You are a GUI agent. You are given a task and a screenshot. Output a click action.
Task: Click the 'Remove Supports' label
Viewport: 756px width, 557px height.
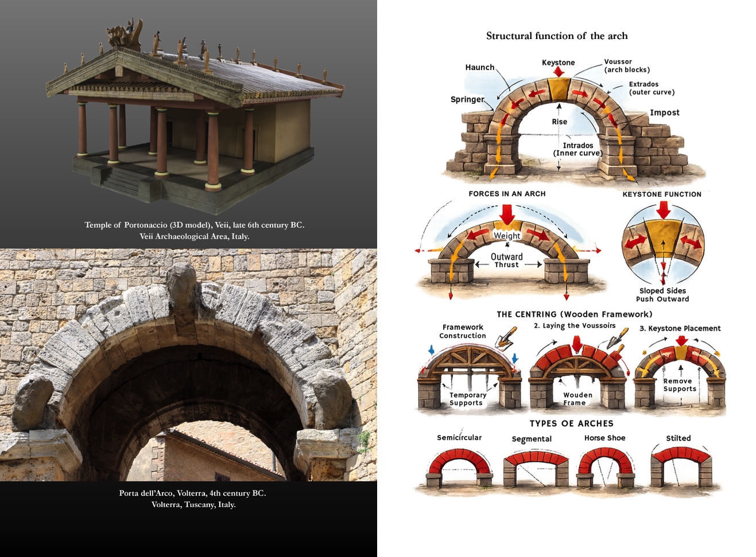pos(679,385)
